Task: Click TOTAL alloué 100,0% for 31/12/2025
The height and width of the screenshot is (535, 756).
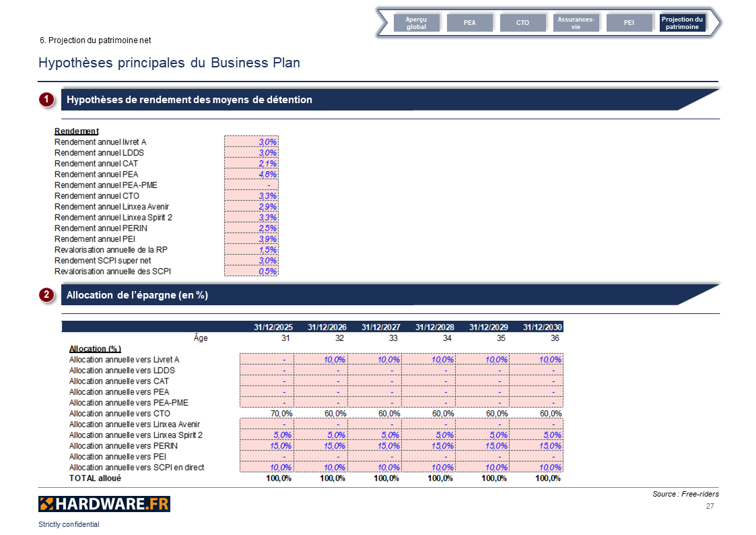Action: [x=279, y=478]
